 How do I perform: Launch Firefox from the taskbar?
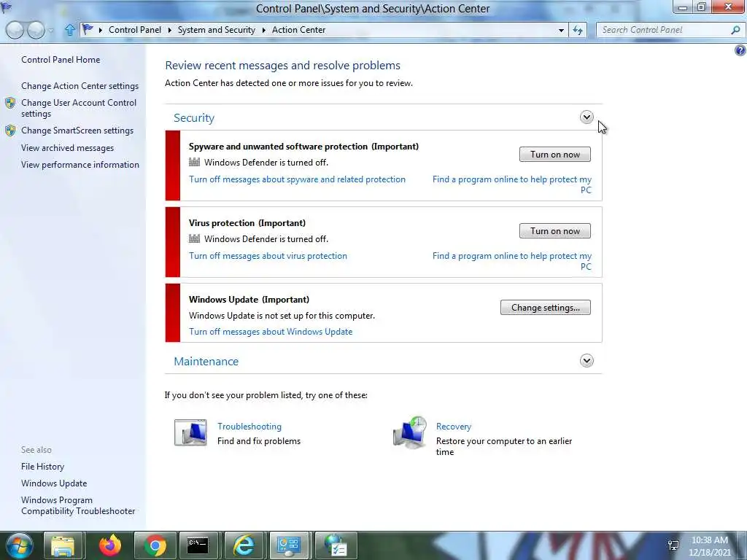(110, 545)
